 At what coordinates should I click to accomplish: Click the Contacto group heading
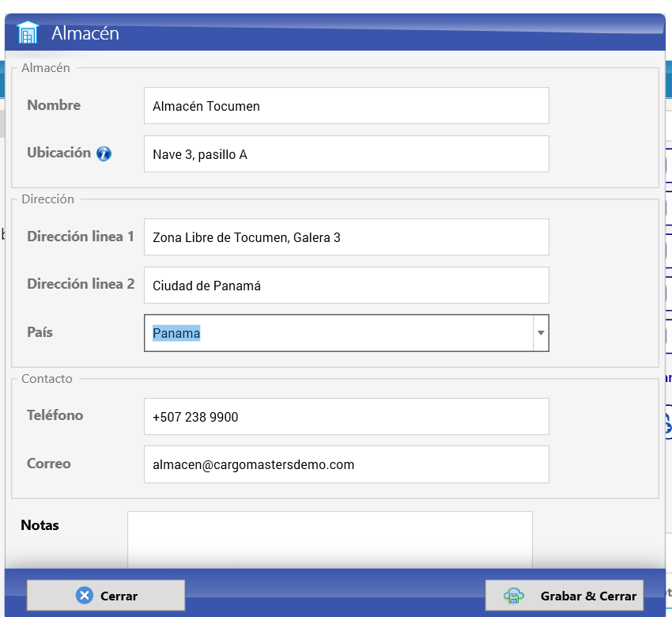tap(47, 379)
